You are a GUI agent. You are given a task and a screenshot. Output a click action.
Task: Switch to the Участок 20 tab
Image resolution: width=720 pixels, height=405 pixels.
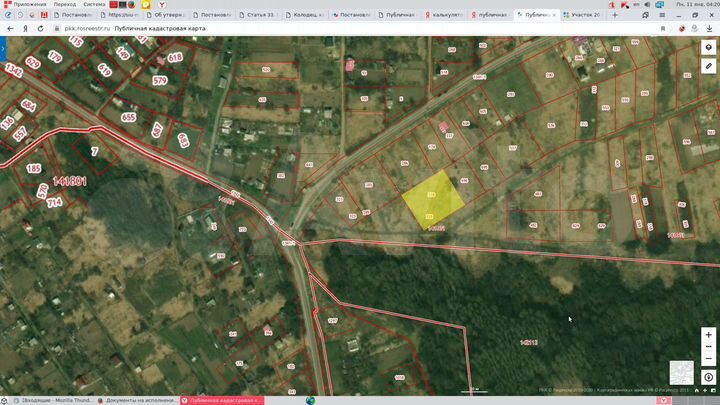tap(580, 16)
